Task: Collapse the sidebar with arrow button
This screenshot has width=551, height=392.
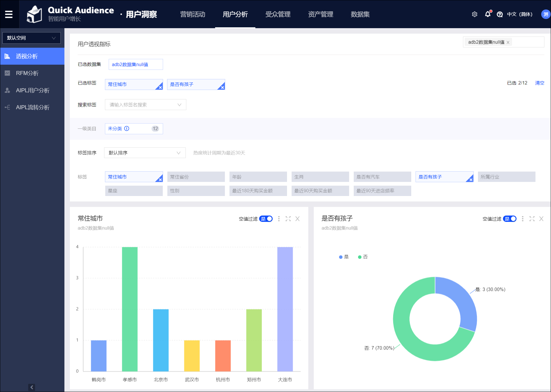Action: 32,387
